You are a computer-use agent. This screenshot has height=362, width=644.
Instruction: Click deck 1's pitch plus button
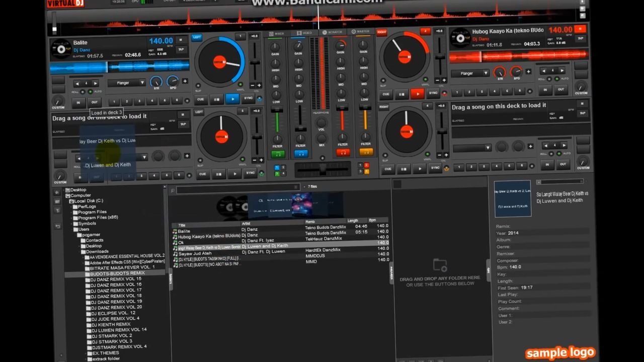point(259,85)
